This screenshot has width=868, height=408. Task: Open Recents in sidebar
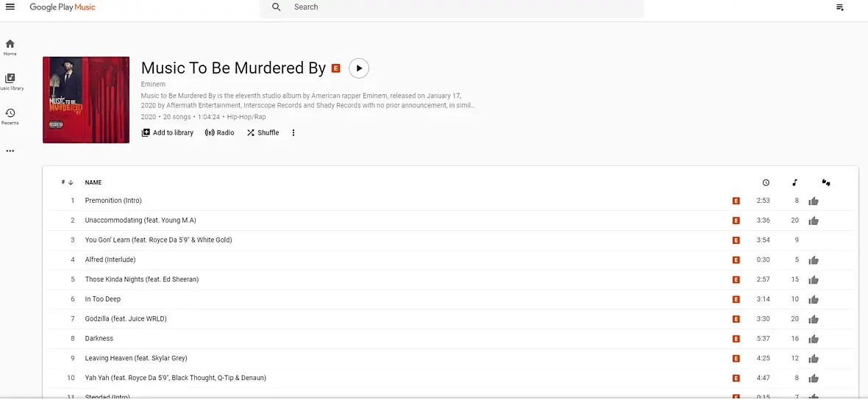(x=10, y=116)
